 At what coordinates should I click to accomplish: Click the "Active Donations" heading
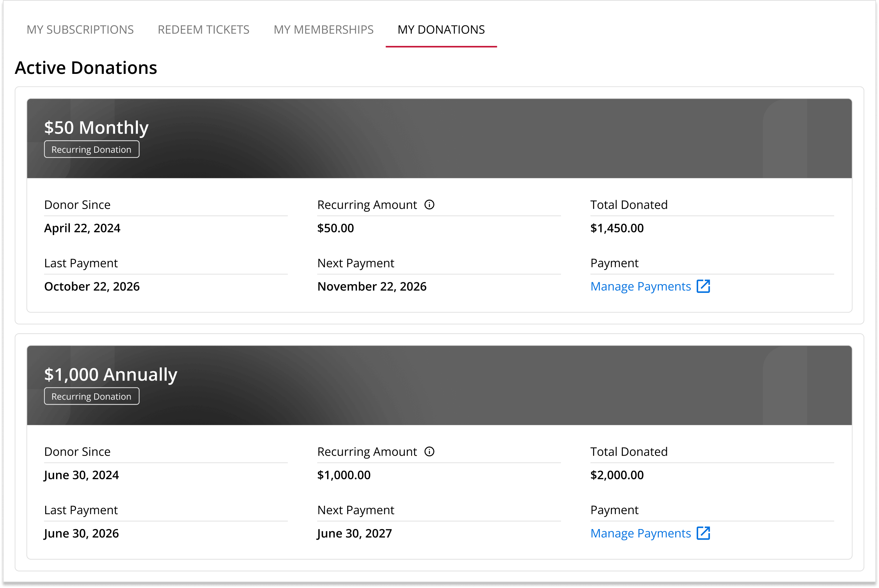click(86, 68)
